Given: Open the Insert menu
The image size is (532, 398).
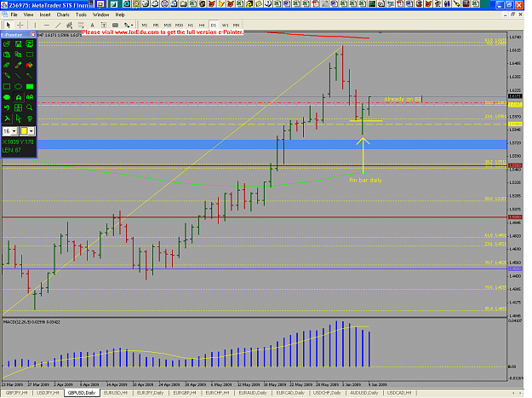Looking at the screenshot, I should point(45,15).
